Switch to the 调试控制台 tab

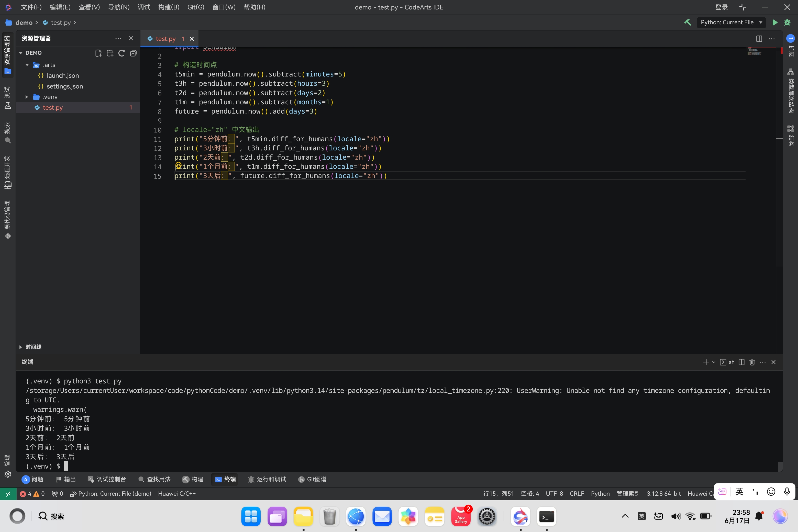point(107,479)
